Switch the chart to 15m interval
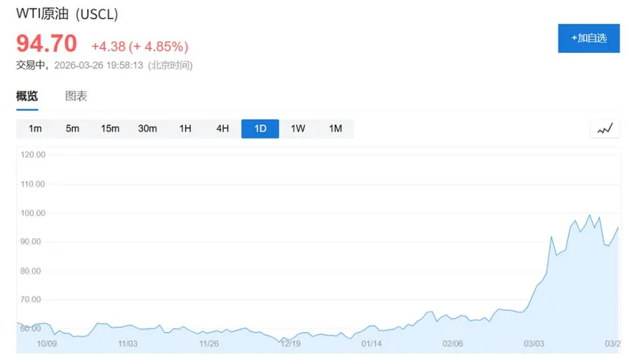 pyautogui.click(x=110, y=128)
